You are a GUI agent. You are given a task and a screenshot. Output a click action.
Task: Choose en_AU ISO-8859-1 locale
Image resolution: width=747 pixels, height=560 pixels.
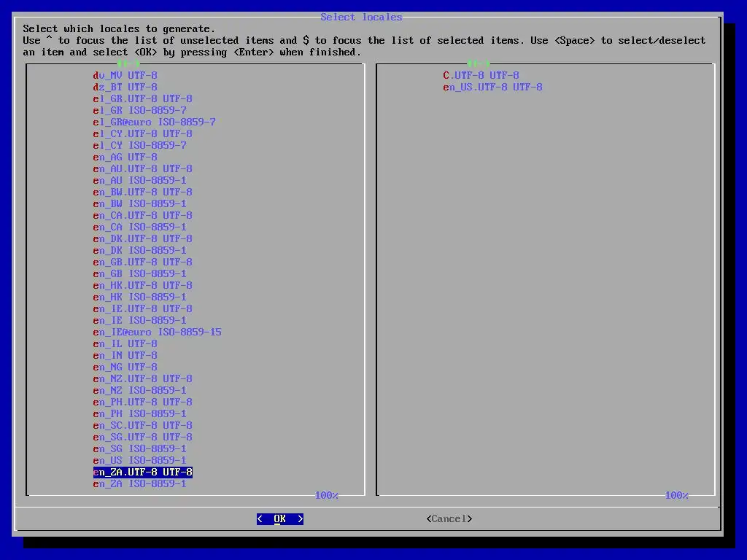pos(140,180)
